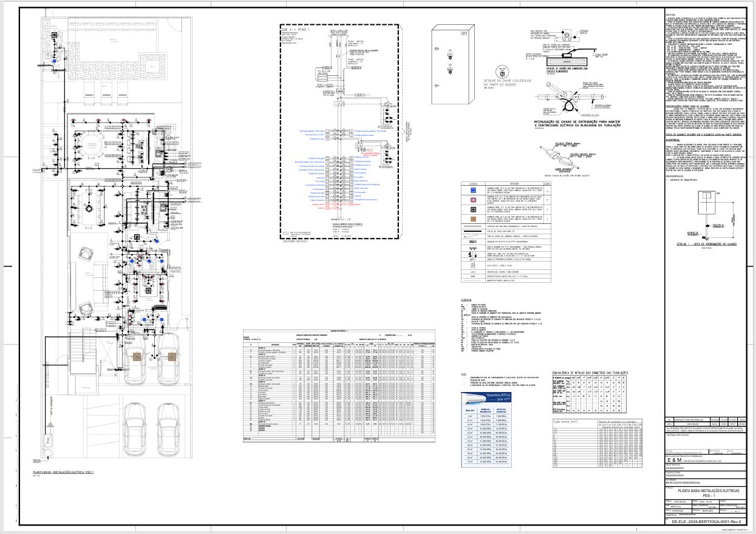Image resolution: width=756 pixels, height=534 pixels.
Task: Click the 'NOTAS' heading in the right panel
Action: pyautogui.click(x=670, y=15)
